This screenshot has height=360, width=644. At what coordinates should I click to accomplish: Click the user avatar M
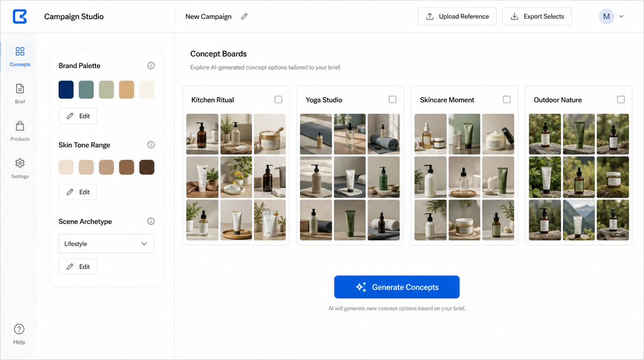click(606, 17)
